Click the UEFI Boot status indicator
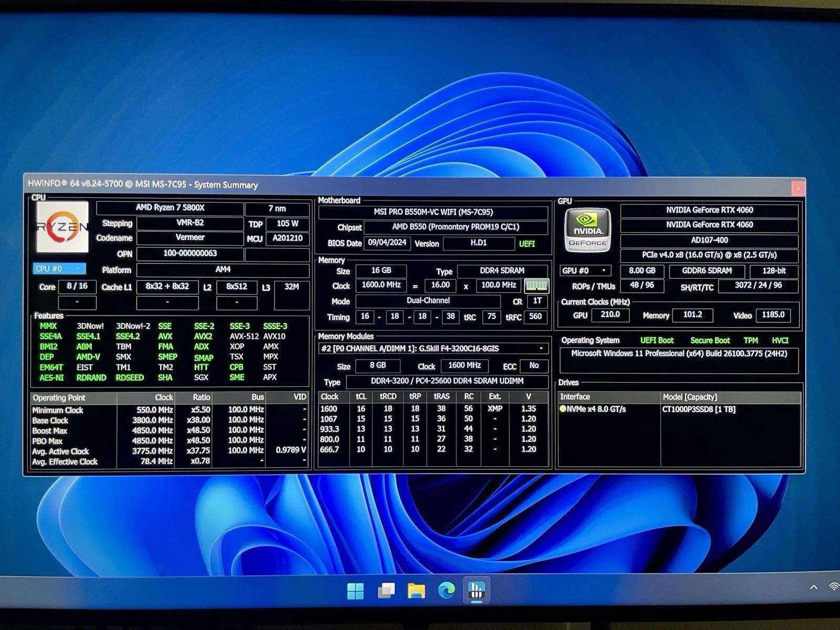 [657, 340]
